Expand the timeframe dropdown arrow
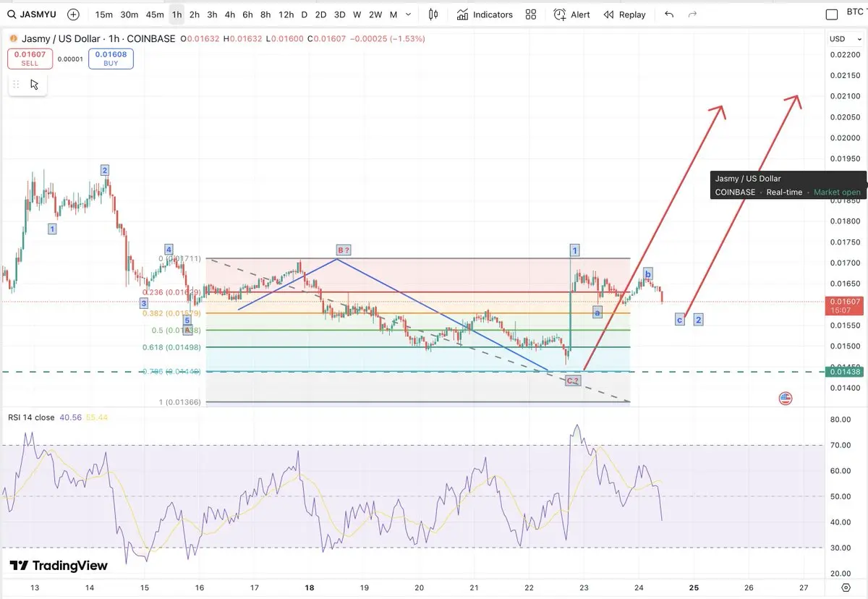The height and width of the screenshot is (599, 868). (x=409, y=14)
